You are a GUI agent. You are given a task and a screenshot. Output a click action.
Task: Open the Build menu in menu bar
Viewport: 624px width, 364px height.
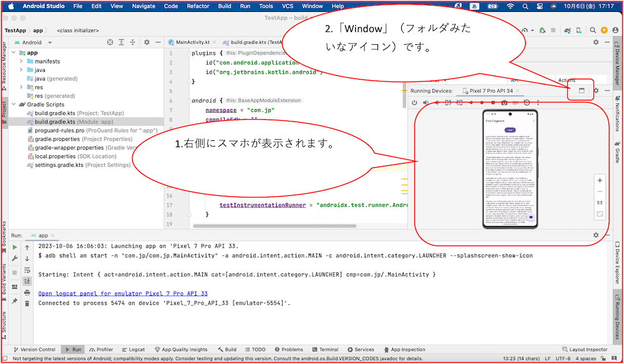pyautogui.click(x=225, y=6)
